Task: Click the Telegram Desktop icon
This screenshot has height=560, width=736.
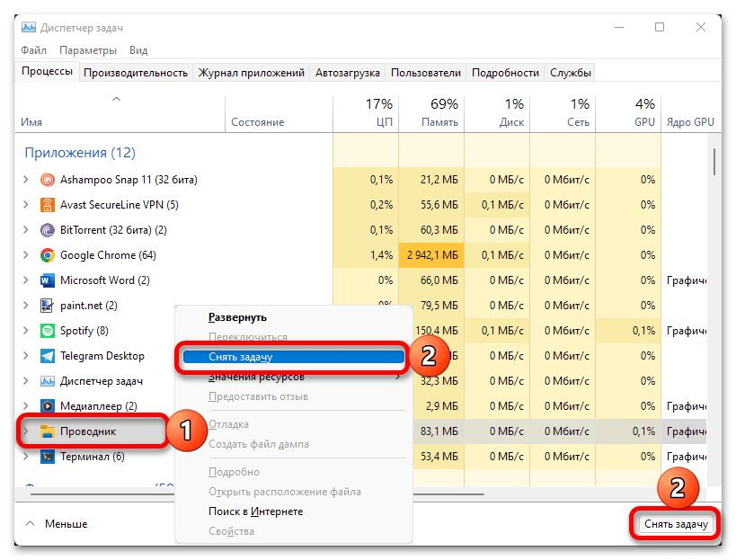Action: 48,356
